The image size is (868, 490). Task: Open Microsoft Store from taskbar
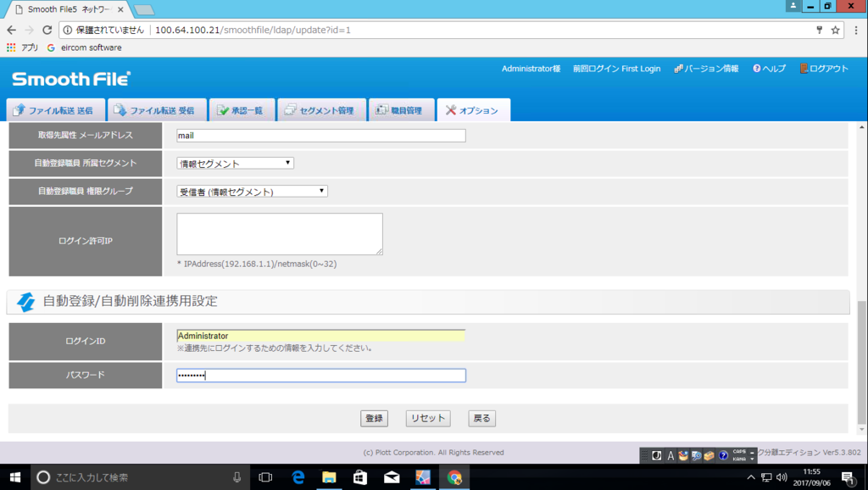[x=359, y=477]
